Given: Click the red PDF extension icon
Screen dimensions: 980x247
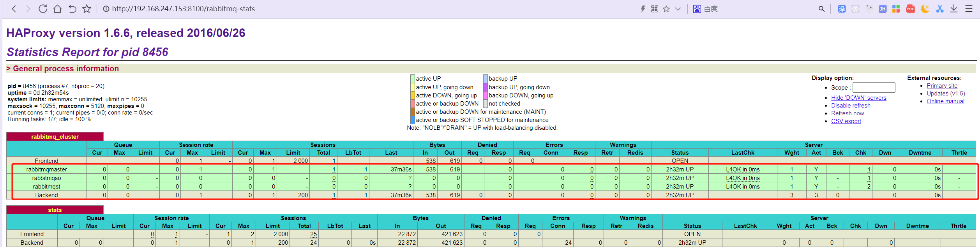Looking at the screenshot, I should (x=910, y=9).
